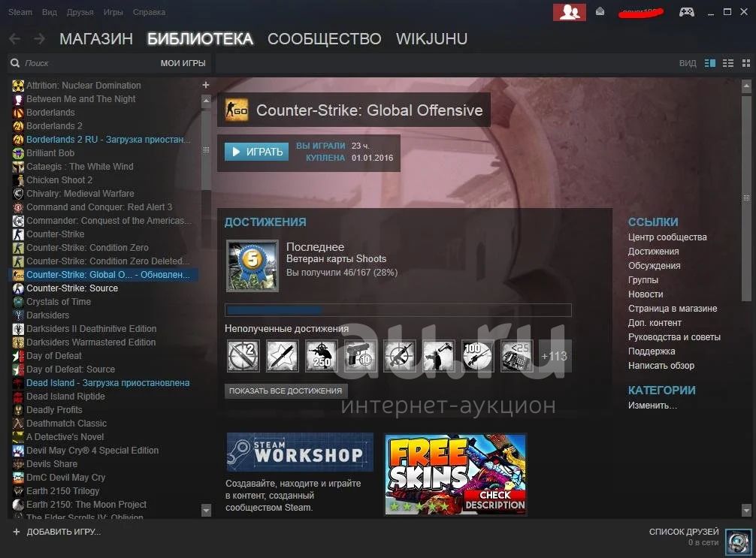Viewport: 756px width, 558px height.
Task: Select the pistol '10' locked achievement icon
Action: pos(360,356)
